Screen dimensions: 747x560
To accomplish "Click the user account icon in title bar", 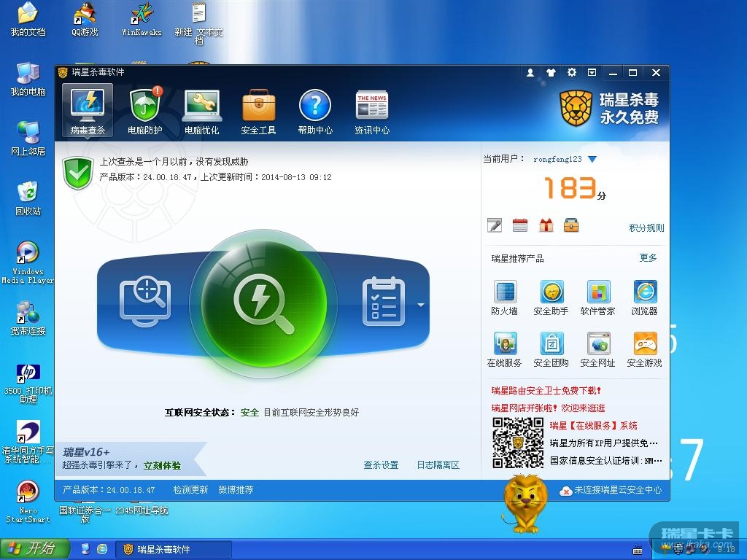I will [530, 72].
